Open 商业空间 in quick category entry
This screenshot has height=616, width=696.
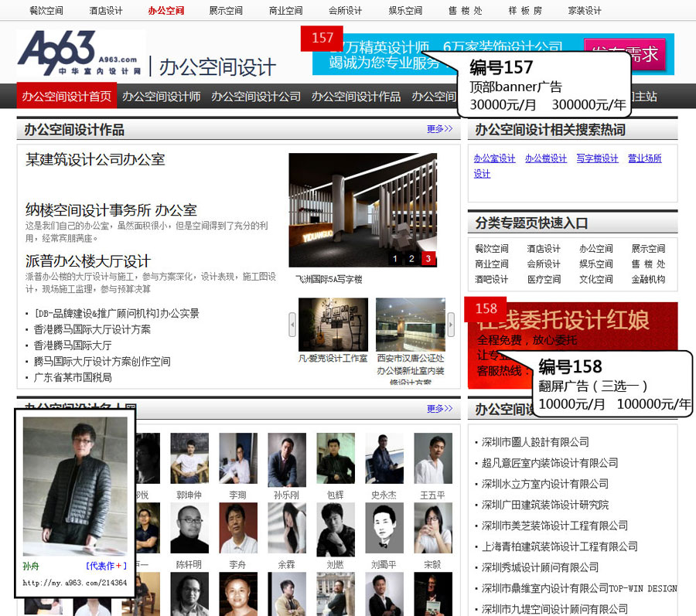click(x=491, y=264)
